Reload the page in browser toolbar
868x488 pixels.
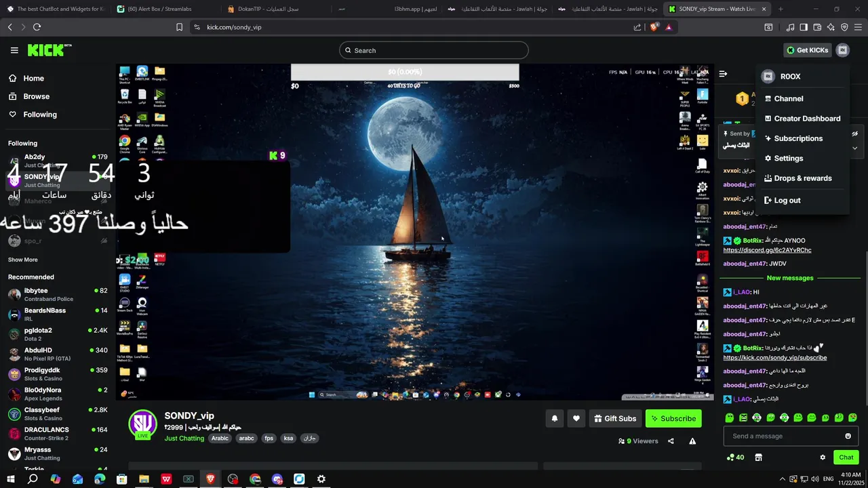coord(37,27)
